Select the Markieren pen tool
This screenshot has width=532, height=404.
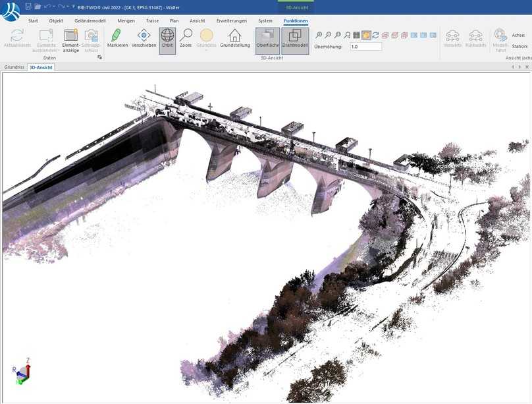point(117,39)
